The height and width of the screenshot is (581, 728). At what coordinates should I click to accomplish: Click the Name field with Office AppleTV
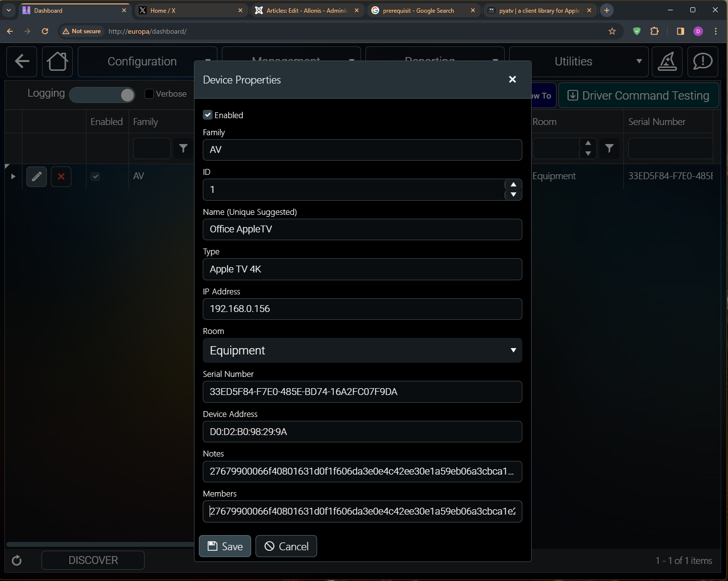point(363,229)
